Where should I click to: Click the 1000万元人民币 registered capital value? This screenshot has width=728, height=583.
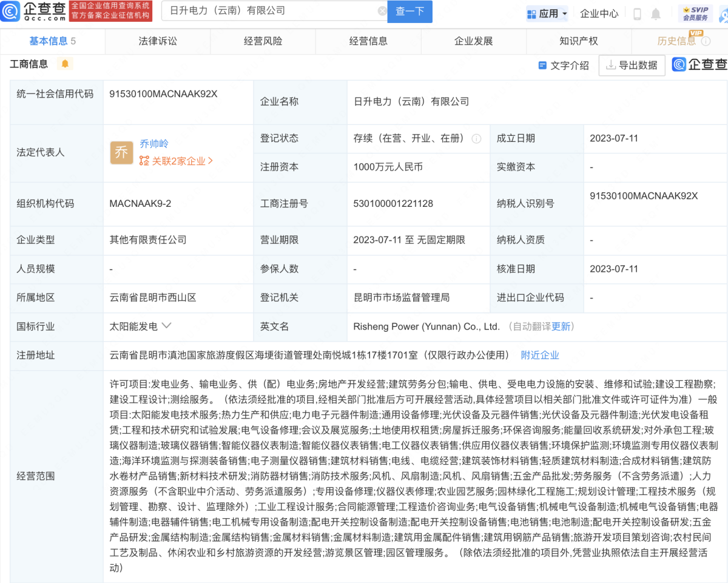(388, 167)
